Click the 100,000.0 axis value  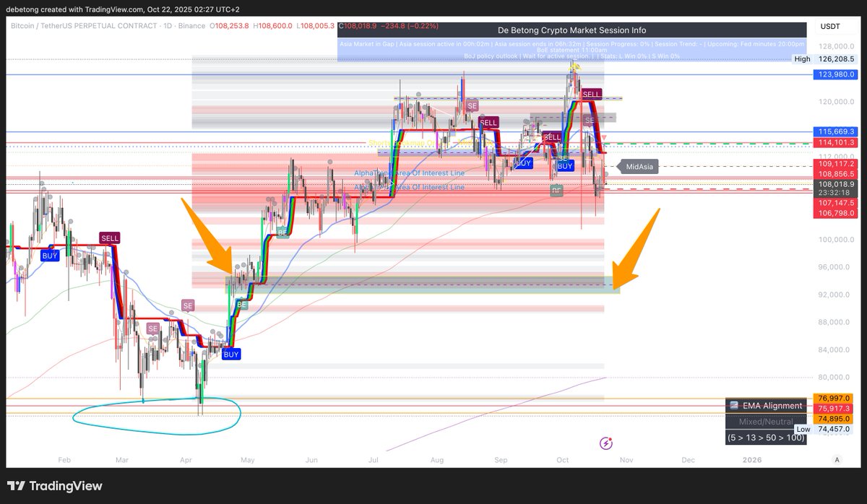point(835,240)
